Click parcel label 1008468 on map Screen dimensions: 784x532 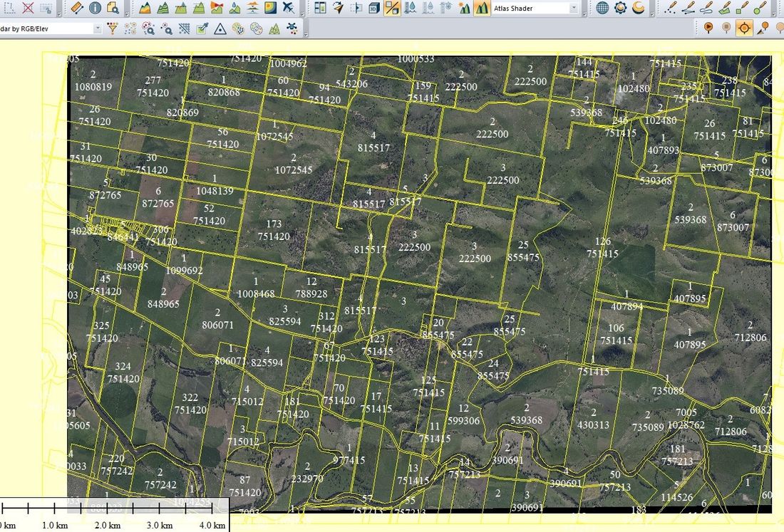click(x=255, y=293)
